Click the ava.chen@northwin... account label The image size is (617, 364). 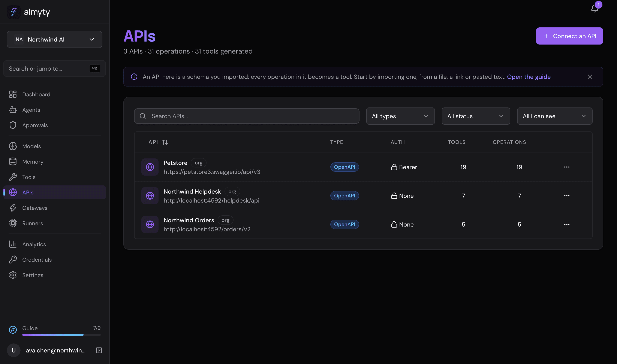(x=56, y=350)
